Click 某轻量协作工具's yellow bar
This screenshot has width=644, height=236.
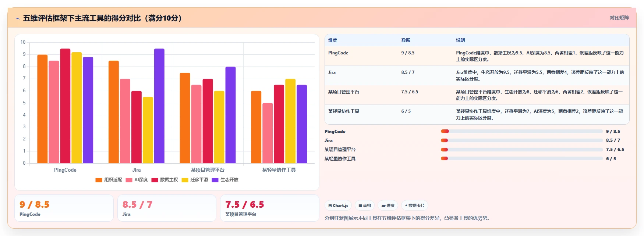pos(290,121)
